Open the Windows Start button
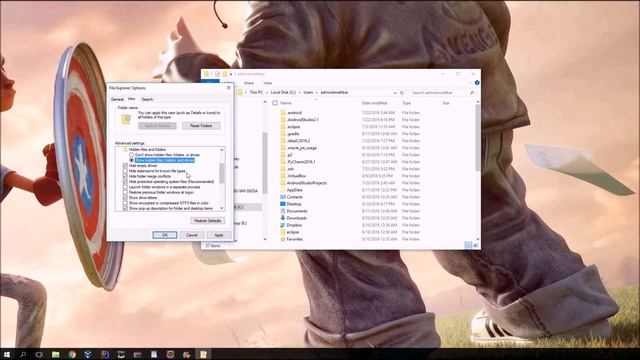The height and width of the screenshot is (360, 640). pyautogui.click(x=7, y=354)
